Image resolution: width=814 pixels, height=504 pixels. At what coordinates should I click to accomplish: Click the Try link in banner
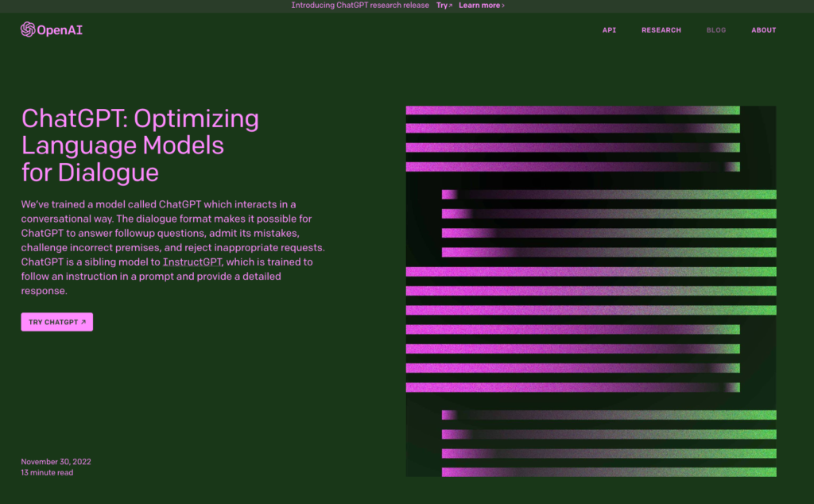(444, 6)
